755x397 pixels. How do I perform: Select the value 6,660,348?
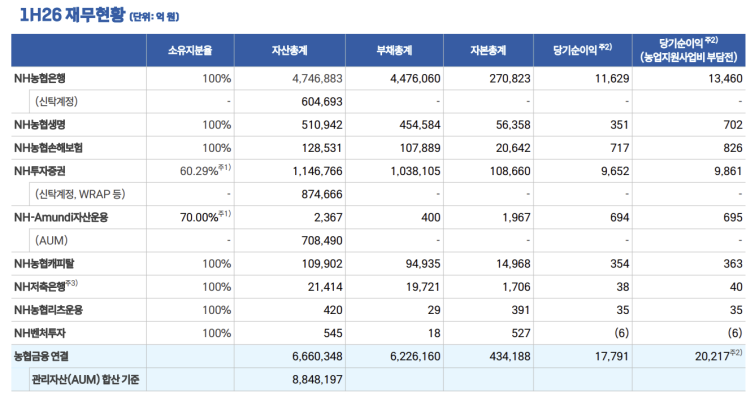pos(317,357)
